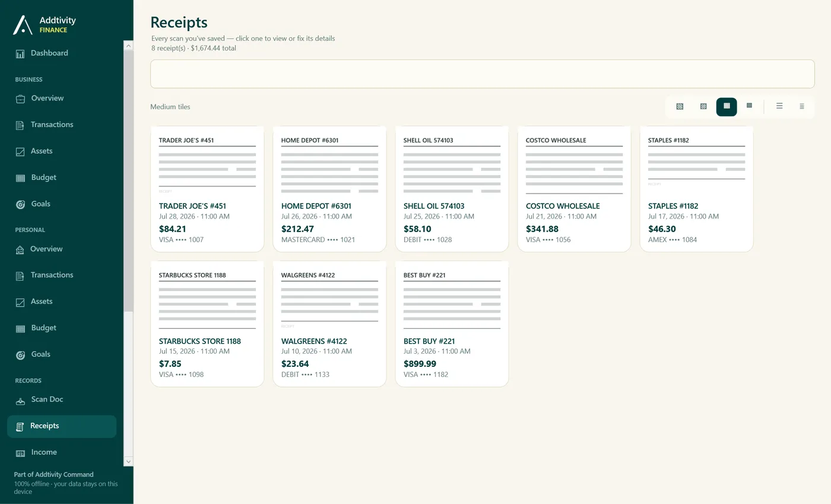Select the medium tiles view button
The image size is (831, 504).
727,107
